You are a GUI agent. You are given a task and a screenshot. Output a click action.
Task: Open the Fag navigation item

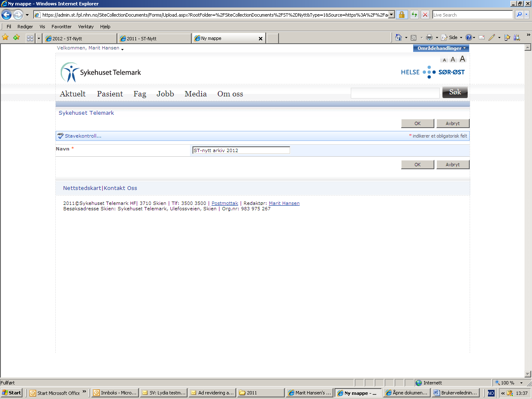[140, 94]
